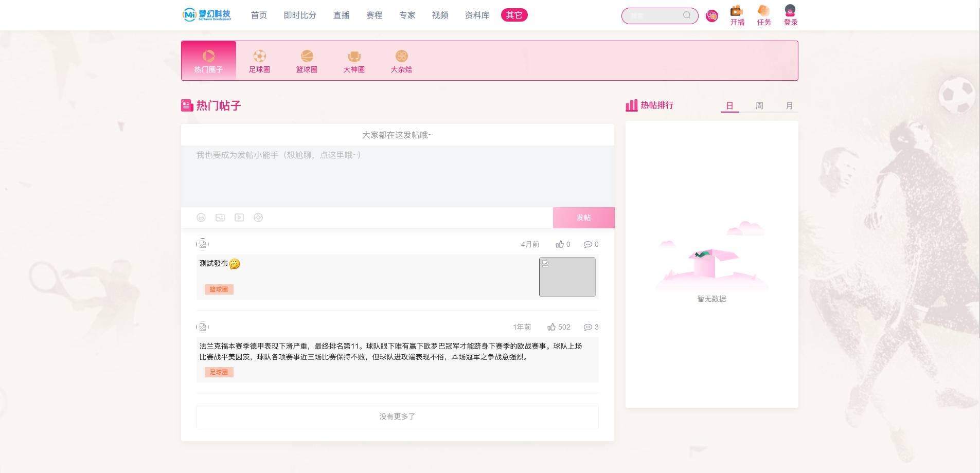Click the search magnifier icon

pos(687,15)
